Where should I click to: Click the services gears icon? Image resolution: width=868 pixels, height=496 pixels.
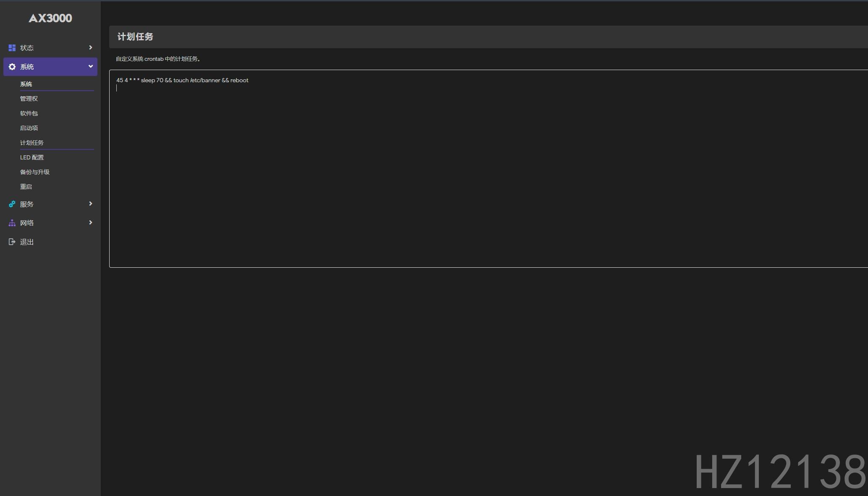[x=12, y=204]
